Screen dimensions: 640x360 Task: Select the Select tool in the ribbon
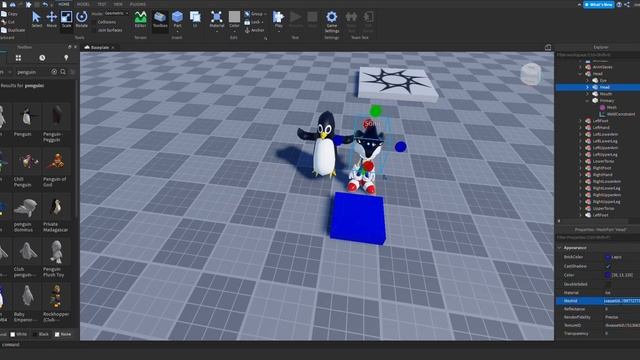point(36,19)
